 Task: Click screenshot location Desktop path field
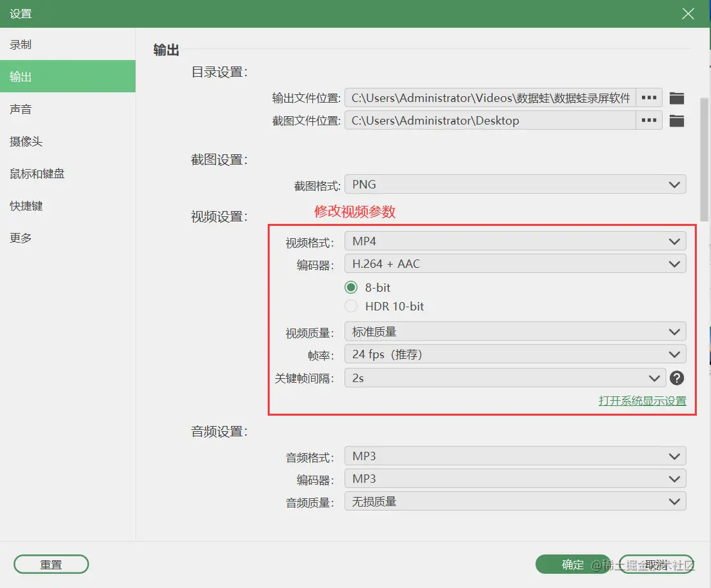click(490, 120)
